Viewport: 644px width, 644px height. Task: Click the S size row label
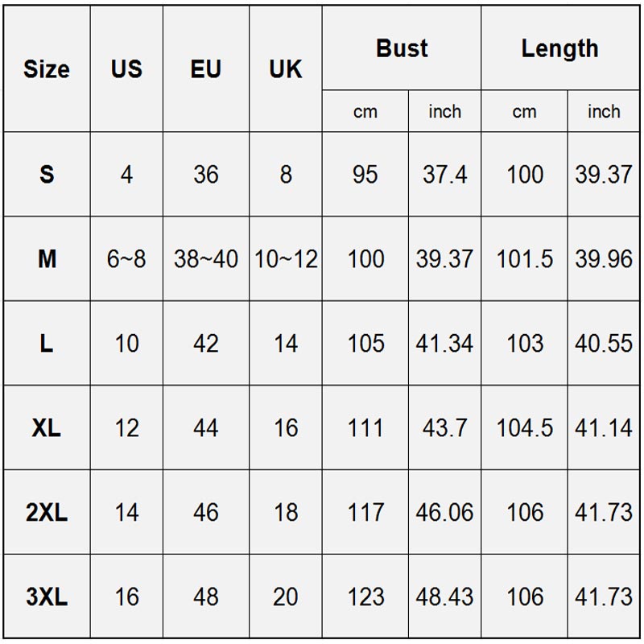tap(47, 175)
